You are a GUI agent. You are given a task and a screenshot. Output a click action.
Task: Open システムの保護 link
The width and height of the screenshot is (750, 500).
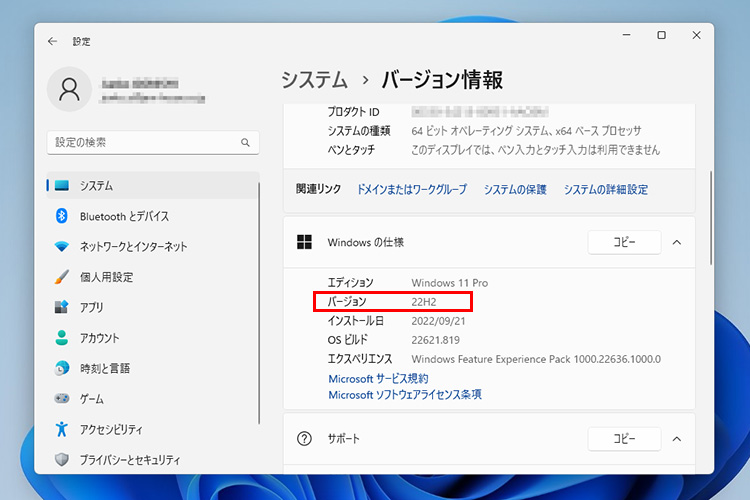click(515, 189)
